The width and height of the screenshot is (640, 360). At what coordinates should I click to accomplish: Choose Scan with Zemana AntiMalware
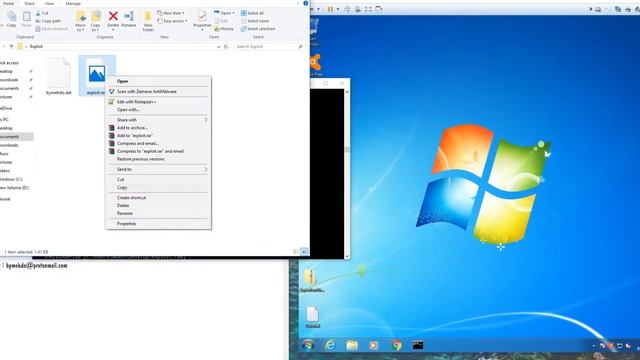[158, 91]
